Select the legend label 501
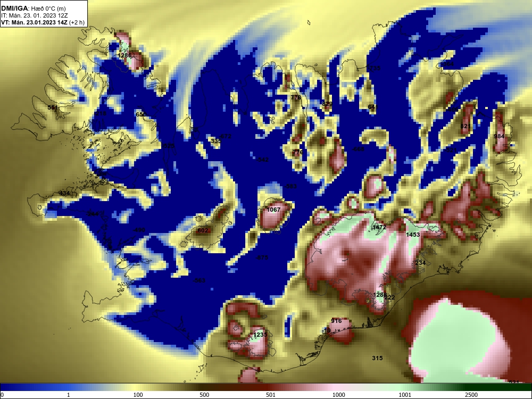The height and width of the screenshot is (399, 532). [270, 395]
